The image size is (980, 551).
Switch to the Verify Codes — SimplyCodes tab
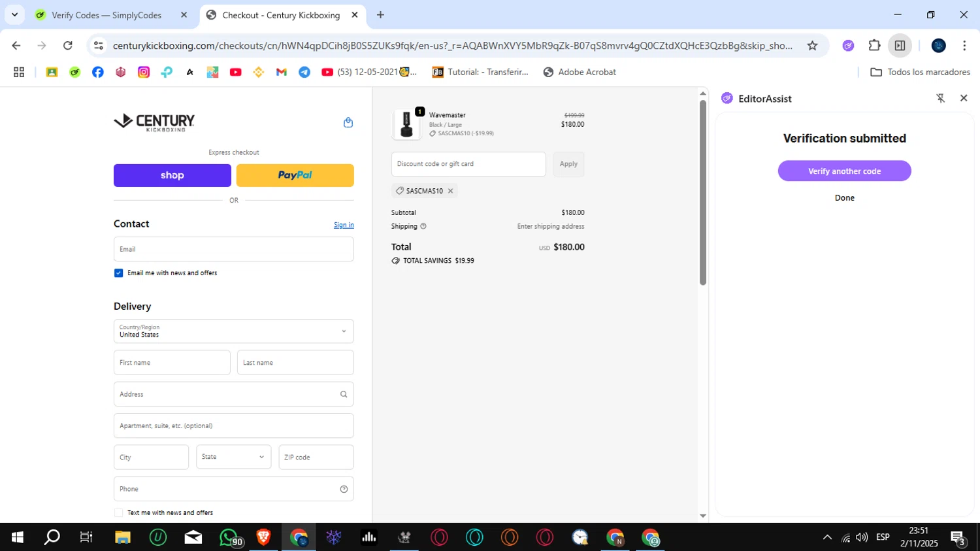(x=106, y=15)
